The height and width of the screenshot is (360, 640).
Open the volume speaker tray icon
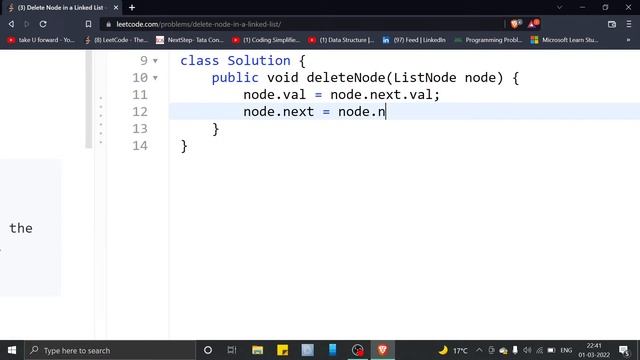point(527,350)
